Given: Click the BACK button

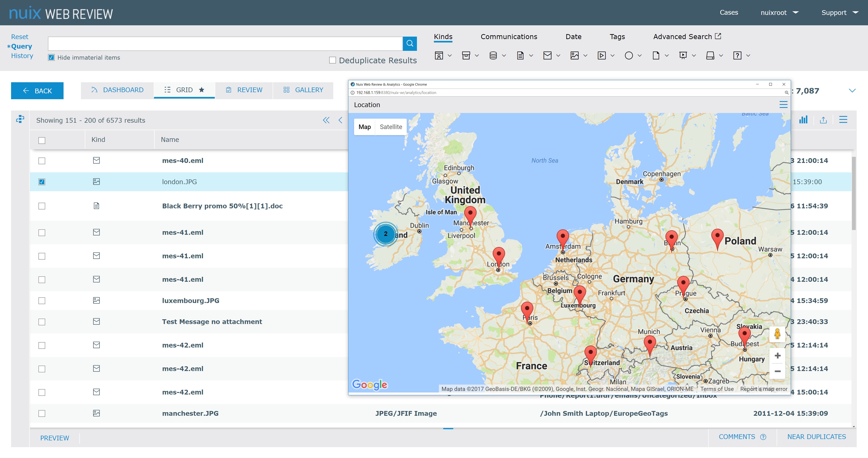Looking at the screenshot, I should pos(37,91).
